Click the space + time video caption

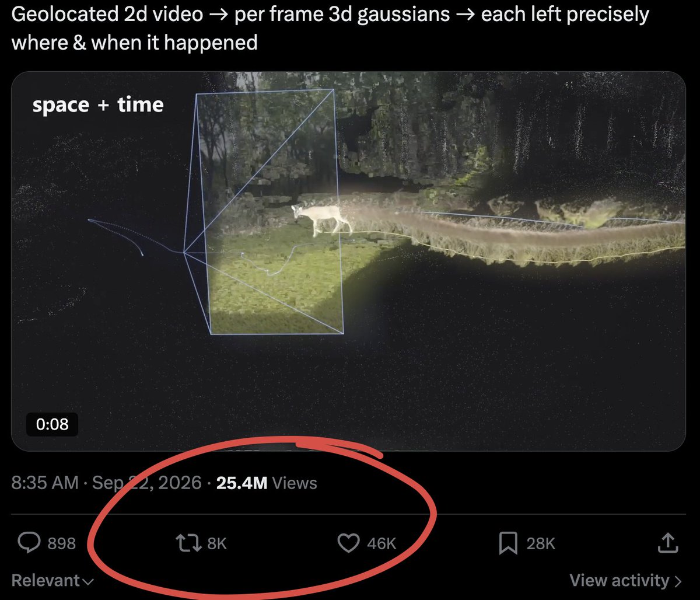pyautogui.click(x=98, y=105)
